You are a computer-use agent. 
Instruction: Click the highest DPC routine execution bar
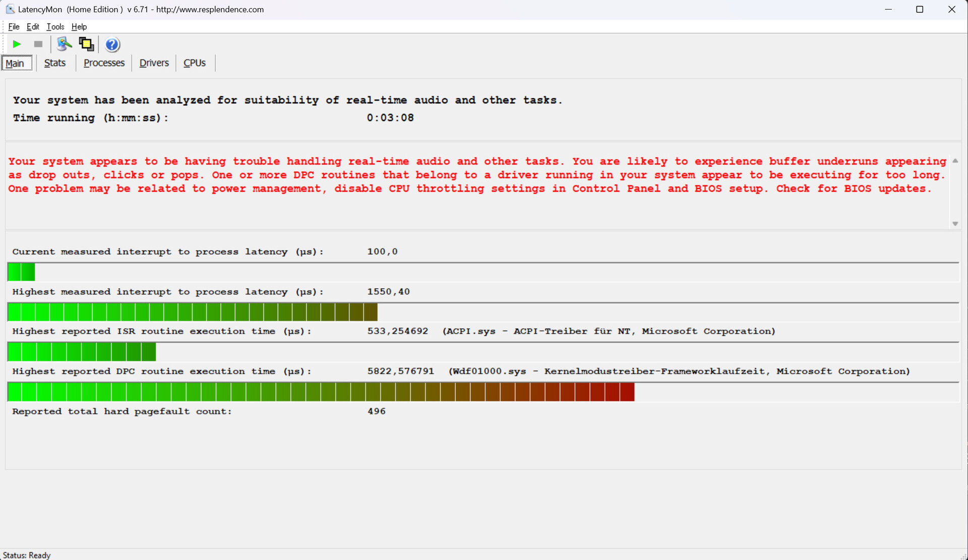coord(321,392)
